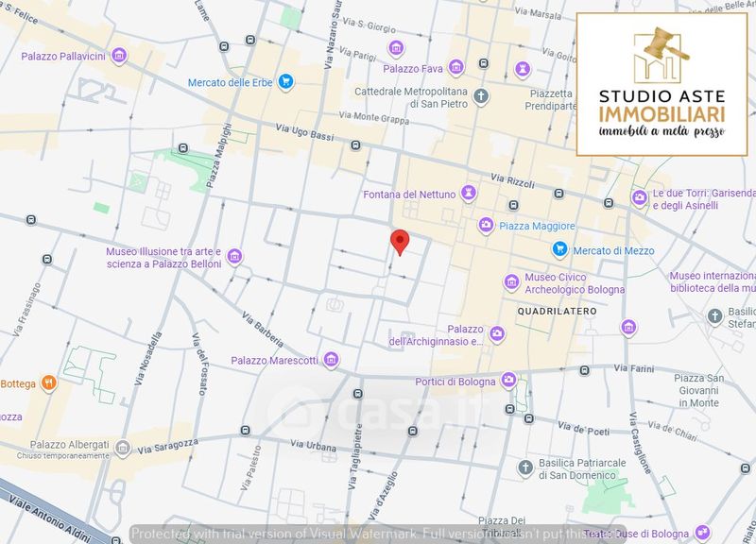Screen dimensions: 756x544
Task: Select the Mercato delle Erbe shopping icon
Action: (x=284, y=82)
